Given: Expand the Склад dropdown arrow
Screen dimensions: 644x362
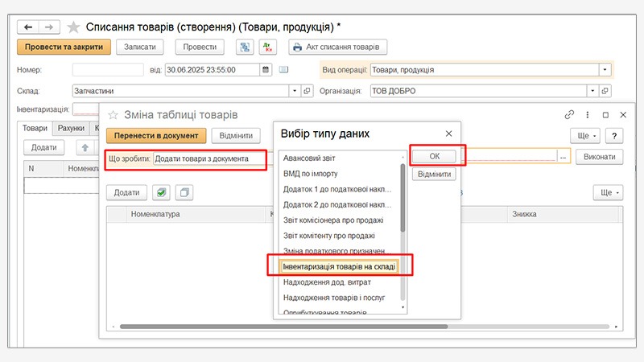Looking at the screenshot, I should pos(295,91).
